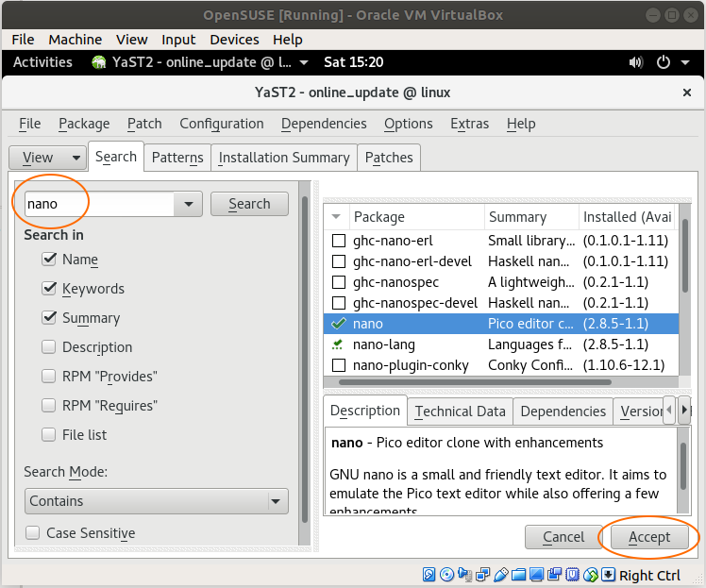Viewport: 706px width, 588px height.
Task: Open the Technical Data tab
Action: [461, 412]
